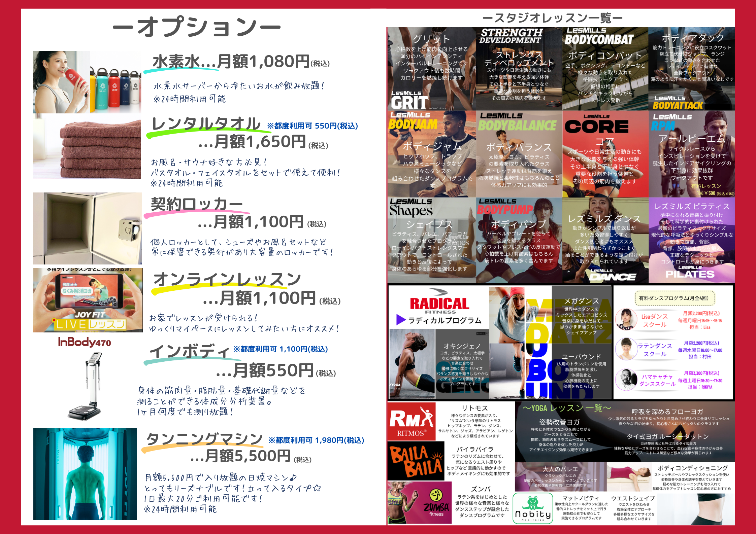Click the スタジオレッスン一覧 title
756x534 pixels.
click(552, 18)
